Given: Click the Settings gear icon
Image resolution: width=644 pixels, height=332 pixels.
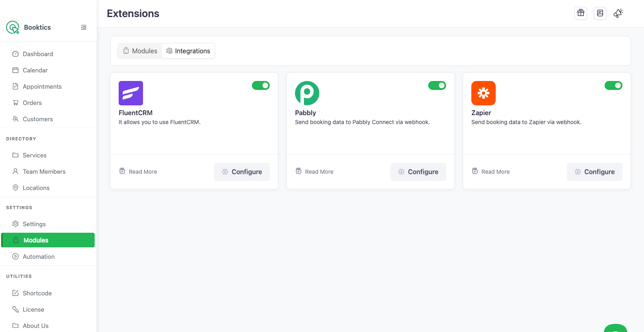Looking at the screenshot, I should [15, 224].
